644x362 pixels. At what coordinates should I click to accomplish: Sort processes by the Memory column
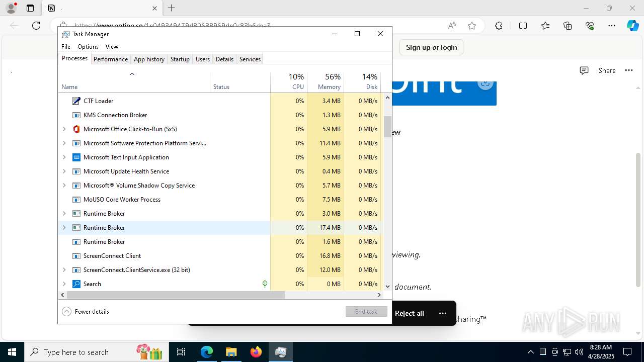326,82
